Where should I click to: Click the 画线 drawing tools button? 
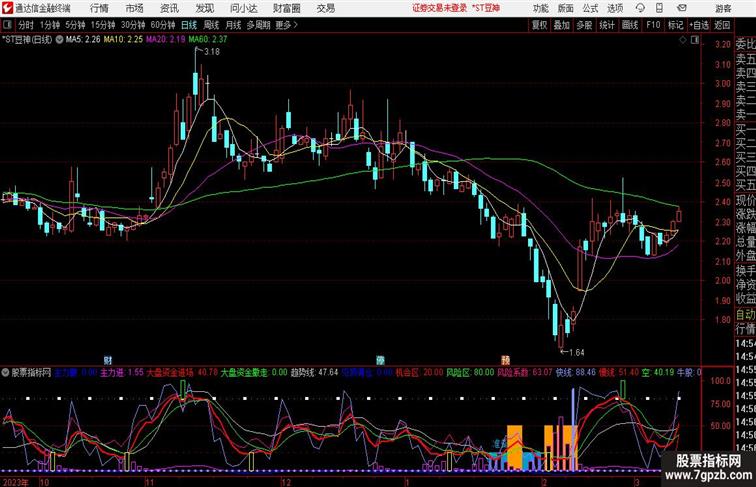click(630, 25)
